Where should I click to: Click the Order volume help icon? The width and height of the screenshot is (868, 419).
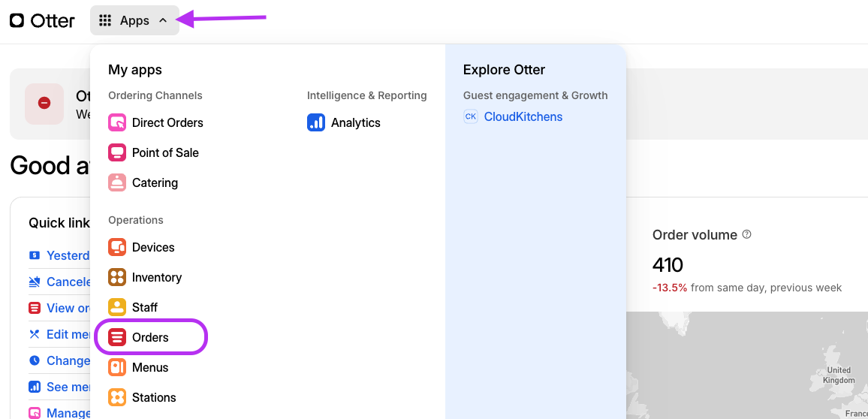[746, 234]
